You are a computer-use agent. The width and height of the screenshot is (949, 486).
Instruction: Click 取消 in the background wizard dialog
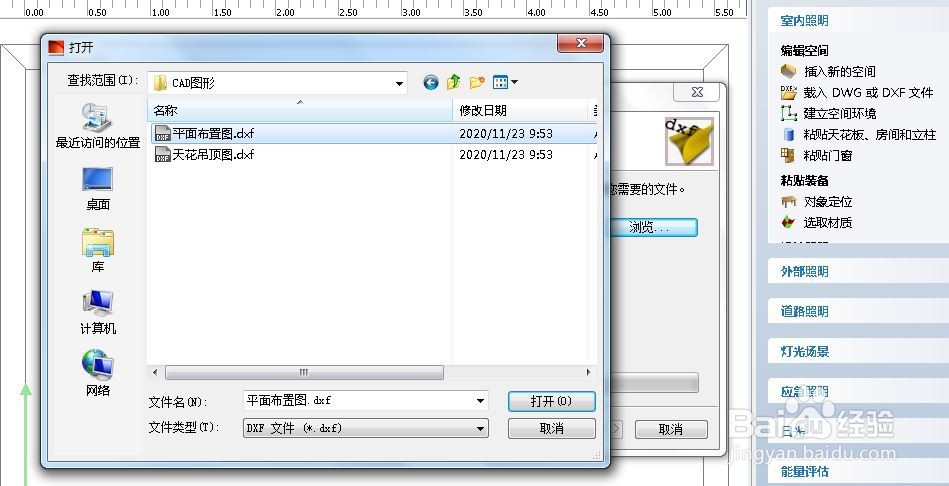point(671,430)
